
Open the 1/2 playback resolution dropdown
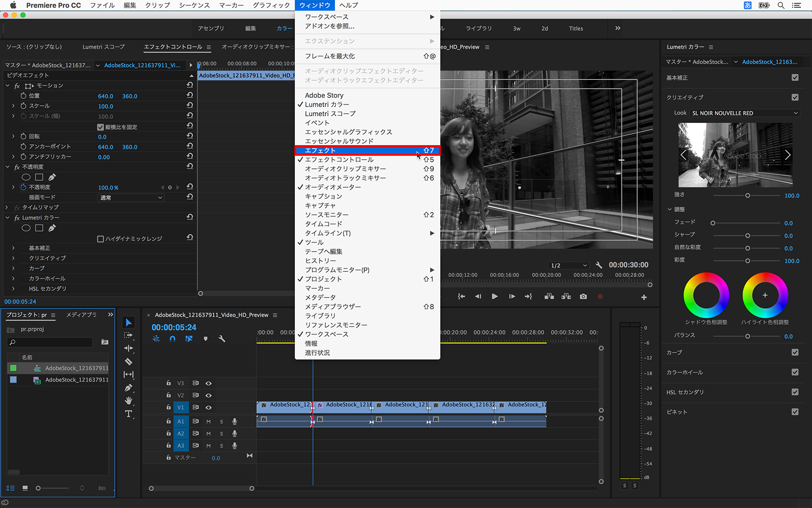pos(569,265)
